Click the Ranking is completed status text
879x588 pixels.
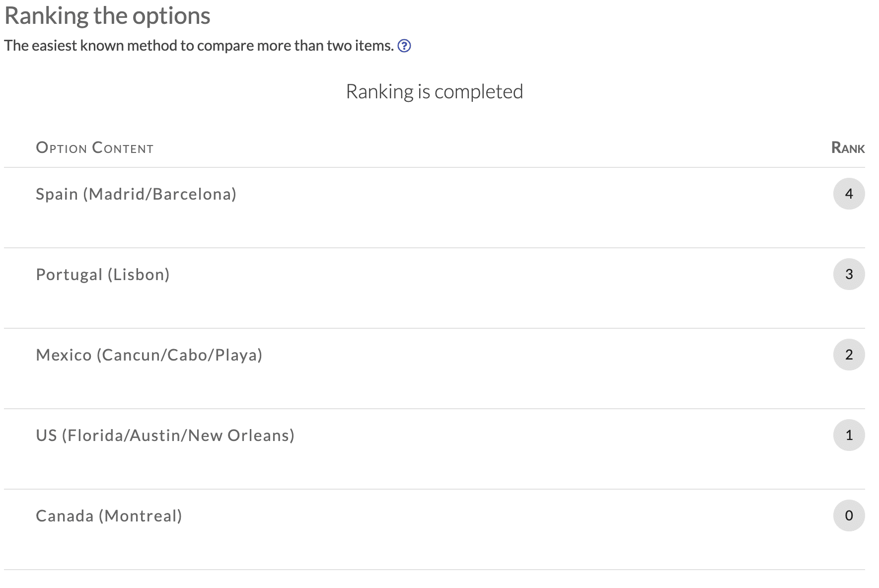pos(435,92)
